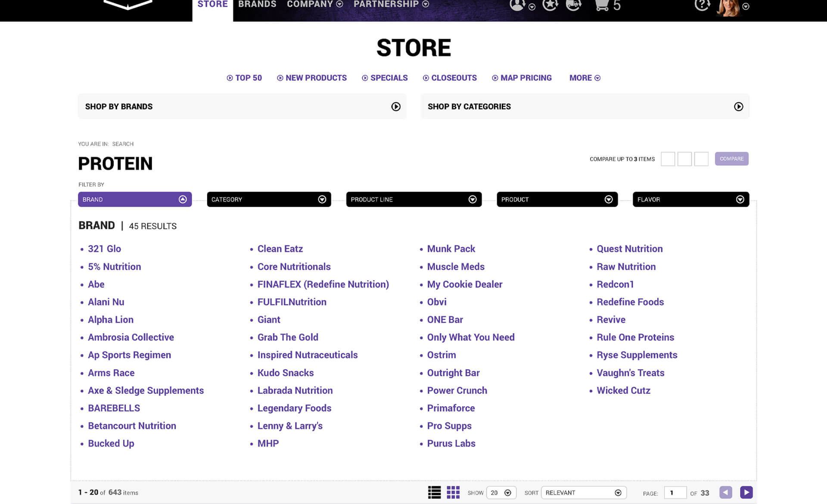Screen dimensions: 827x504
Task: Open the Sort Relevant dropdown
Action: (583, 493)
